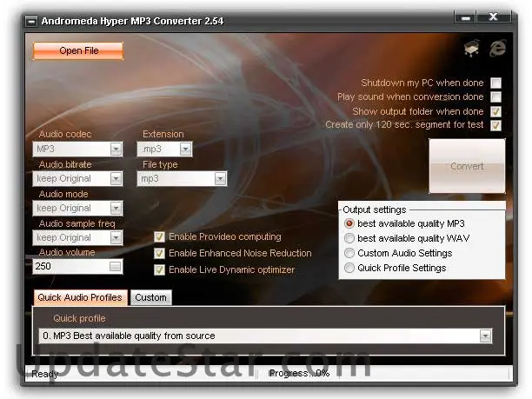
Task: Minimize the converter window
Action: 466,17
